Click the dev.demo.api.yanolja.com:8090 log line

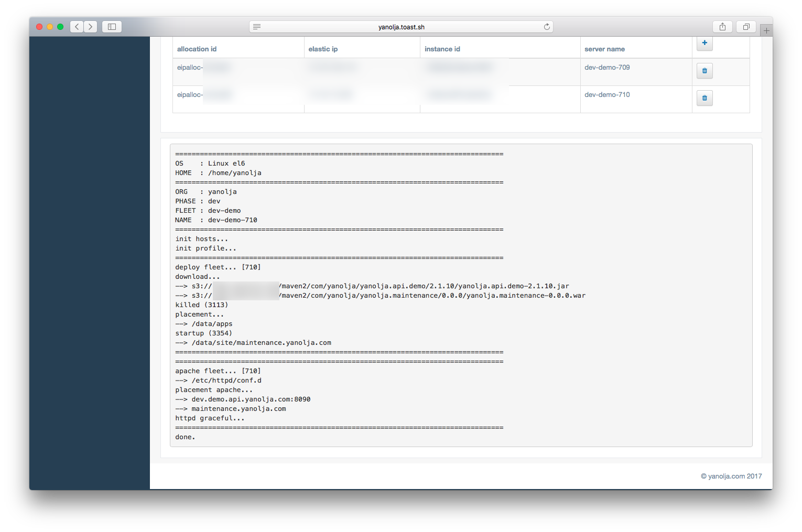pos(243,399)
